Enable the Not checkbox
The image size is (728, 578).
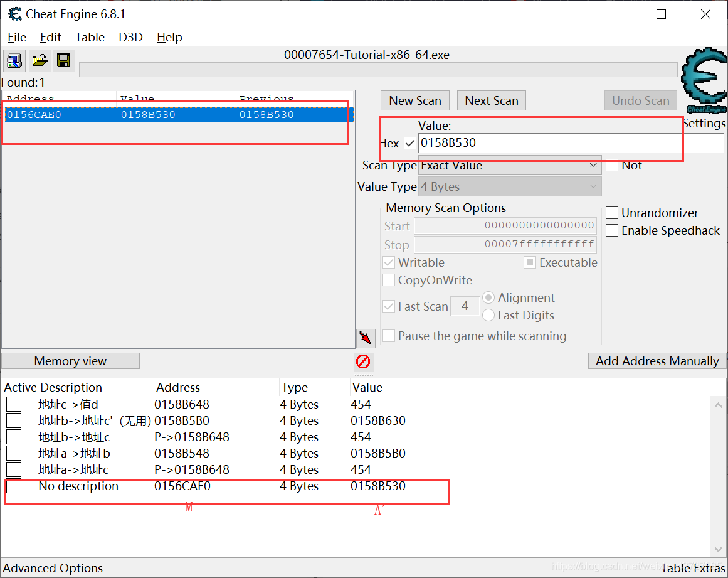click(612, 166)
